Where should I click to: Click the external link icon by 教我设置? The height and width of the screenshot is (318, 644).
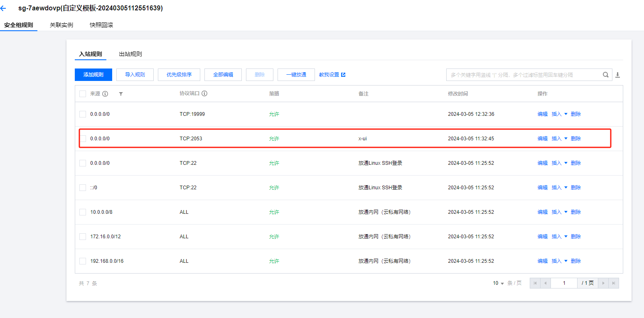(x=343, y=75)
